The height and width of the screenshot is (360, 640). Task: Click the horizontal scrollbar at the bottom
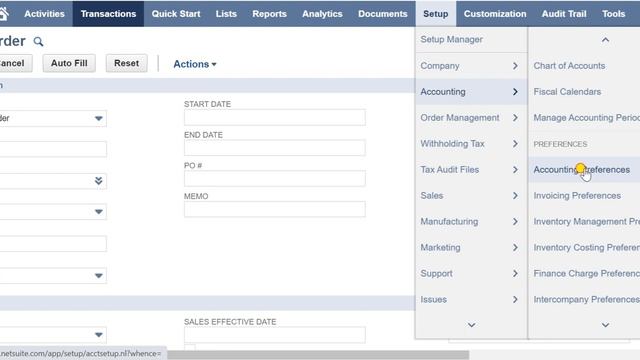pos(318,355)
